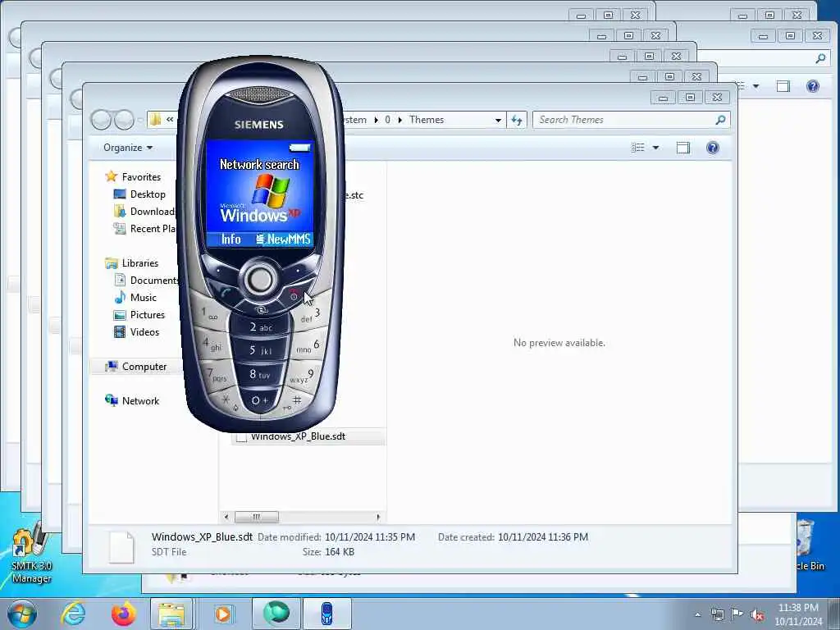Open the Windows Start menu
840x630 pixels.
pyautogui.click(x=22, y=614)
